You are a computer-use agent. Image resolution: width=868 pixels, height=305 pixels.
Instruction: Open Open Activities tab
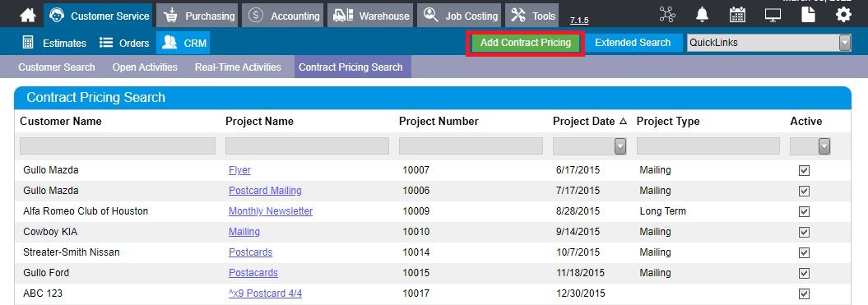(x=145, y=67)
